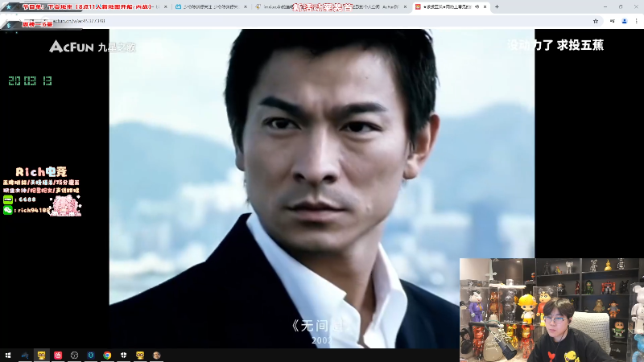644x362 pixels.
Task: Open the avatar-face app in taskbar
Action: point(156,356)
